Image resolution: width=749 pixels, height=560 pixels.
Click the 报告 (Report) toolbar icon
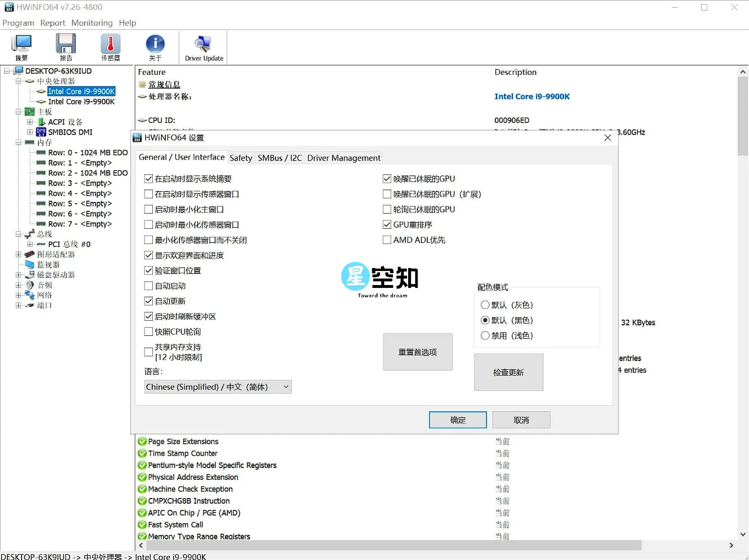click(66, 44)
